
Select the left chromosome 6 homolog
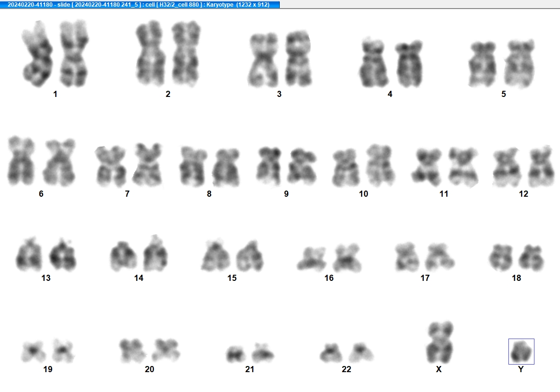tap(21, 161)
